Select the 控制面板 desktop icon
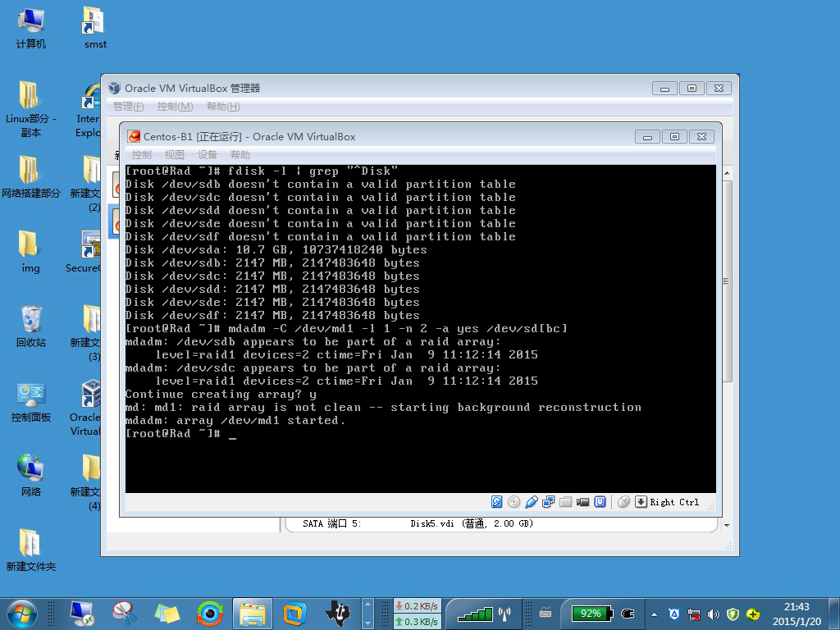 pos(31,402)
